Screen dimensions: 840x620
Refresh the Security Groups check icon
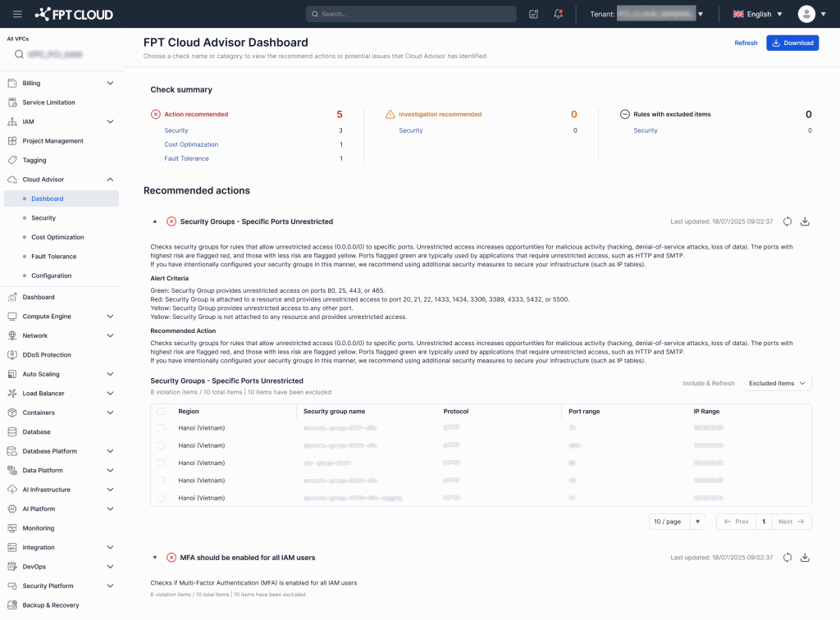coord(787,221)
